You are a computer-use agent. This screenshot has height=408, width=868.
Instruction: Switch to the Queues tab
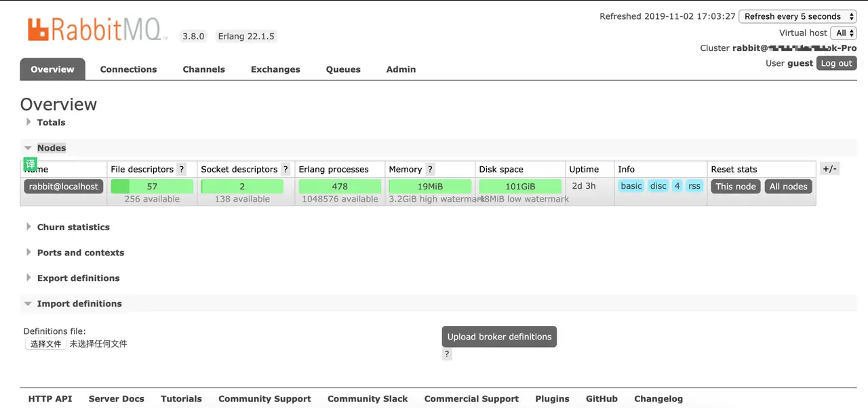pyautogui.click(x=343, y=69)
